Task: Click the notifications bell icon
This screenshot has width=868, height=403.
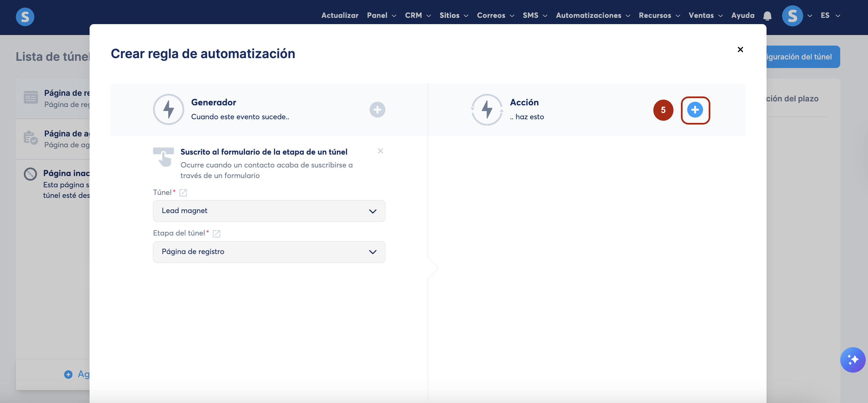Action: coord(767,16)
